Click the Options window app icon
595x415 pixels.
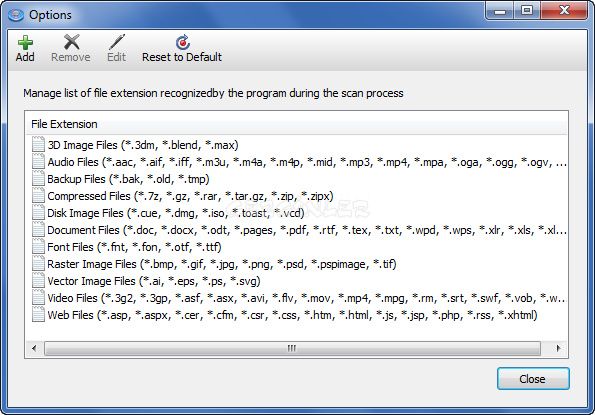pos(16,15)
